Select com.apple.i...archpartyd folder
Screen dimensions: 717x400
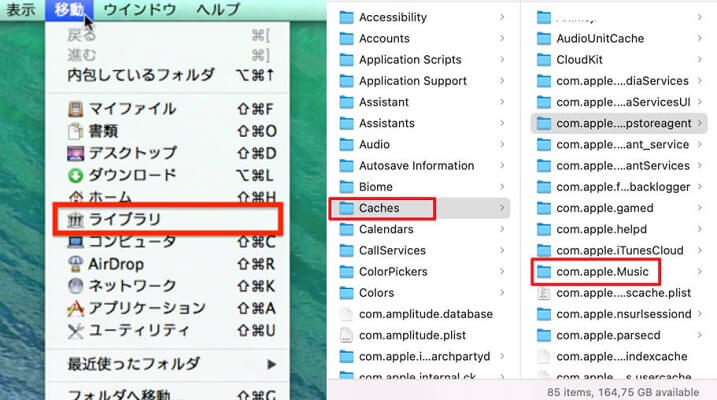[x=423, y=357]
